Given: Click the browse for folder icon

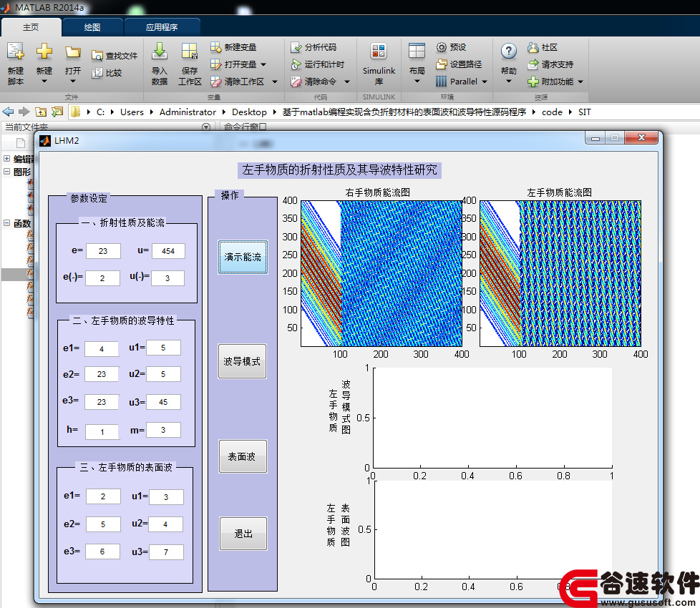Looking at the screenshot, I should click(x=57, y=112).
